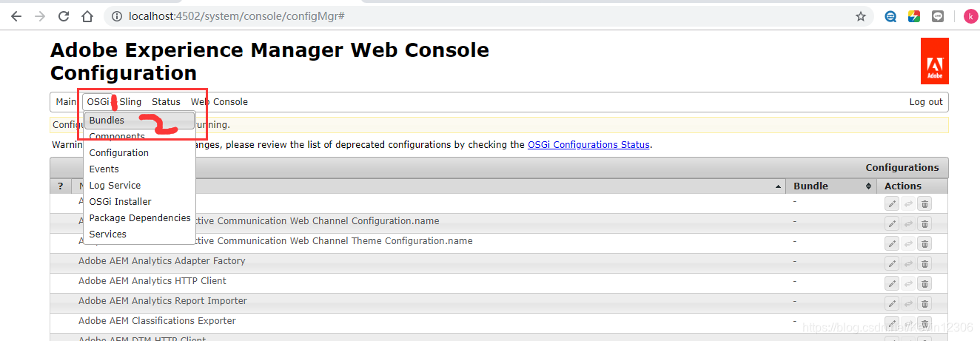Screen dimensions: 980x341
Task: Open the OSGi menu
Action: click(x=98, y=102)
